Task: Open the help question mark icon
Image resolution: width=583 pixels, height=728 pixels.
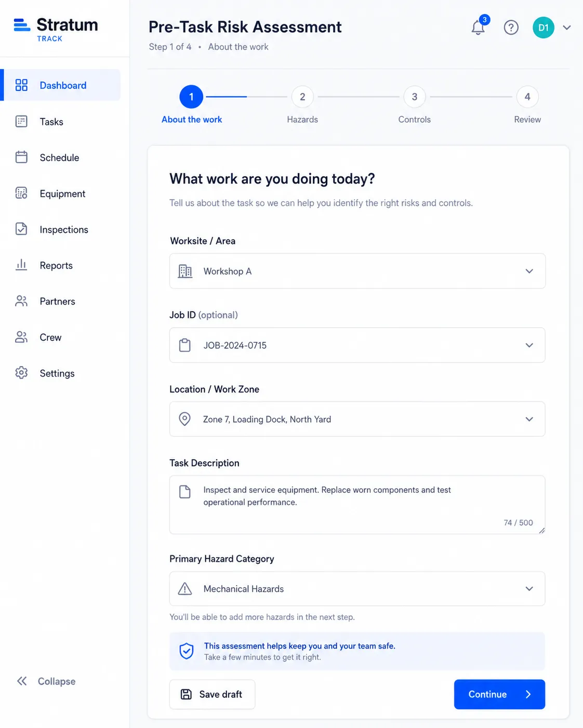Action: pos(511,28)
